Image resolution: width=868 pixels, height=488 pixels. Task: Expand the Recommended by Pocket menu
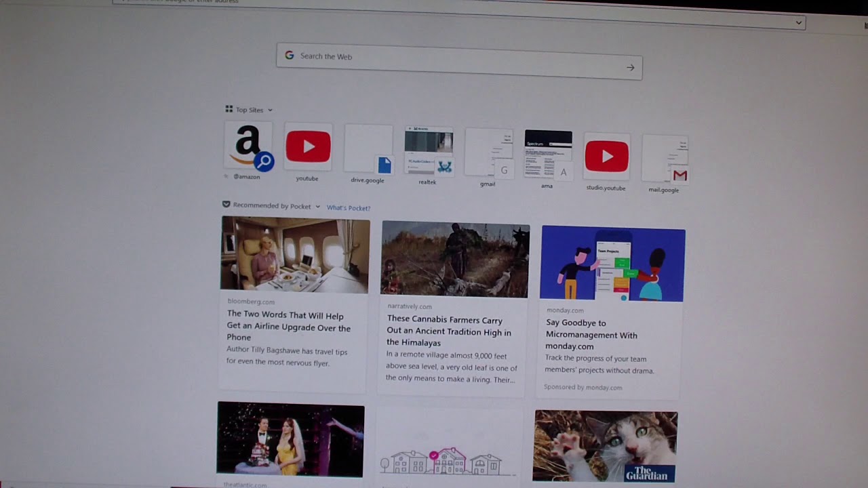[x=317, y=207]
